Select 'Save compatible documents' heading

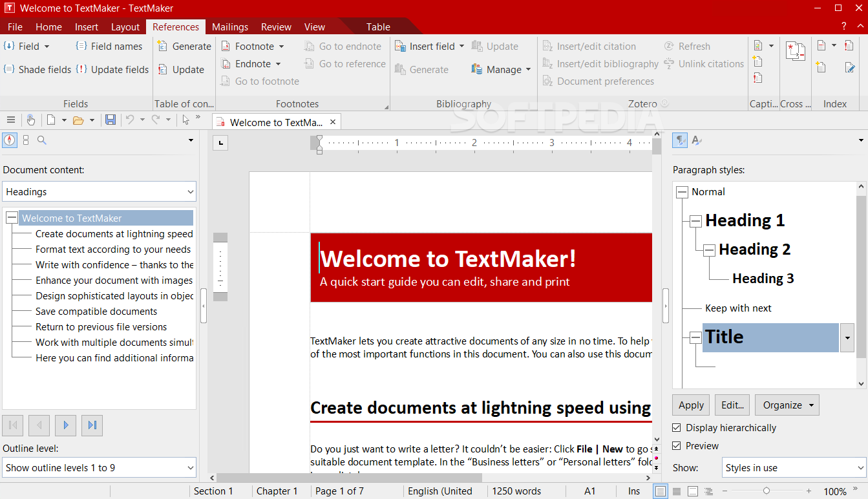point(96,312)
